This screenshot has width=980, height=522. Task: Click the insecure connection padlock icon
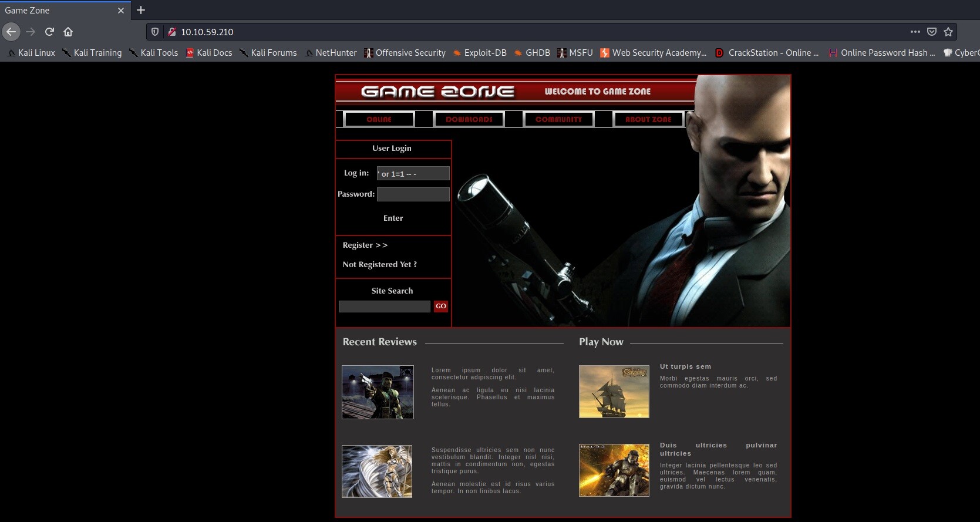(x=171, y=32)
